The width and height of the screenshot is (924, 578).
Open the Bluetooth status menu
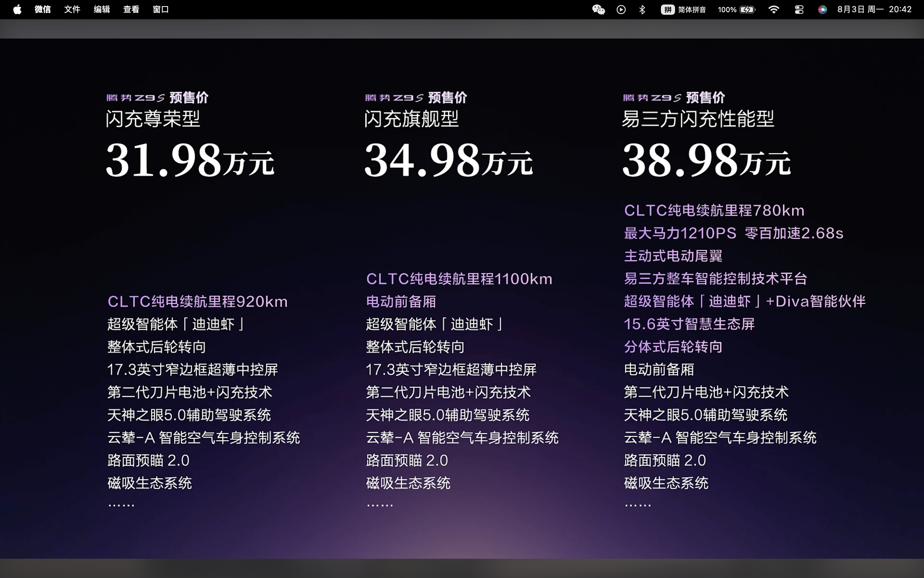(x=642, y=10)
